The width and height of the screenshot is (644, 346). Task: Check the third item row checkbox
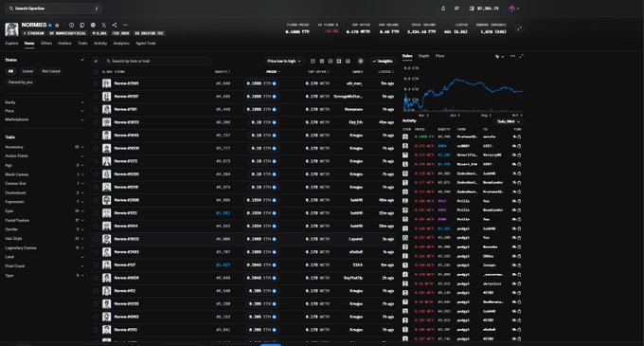96,109
